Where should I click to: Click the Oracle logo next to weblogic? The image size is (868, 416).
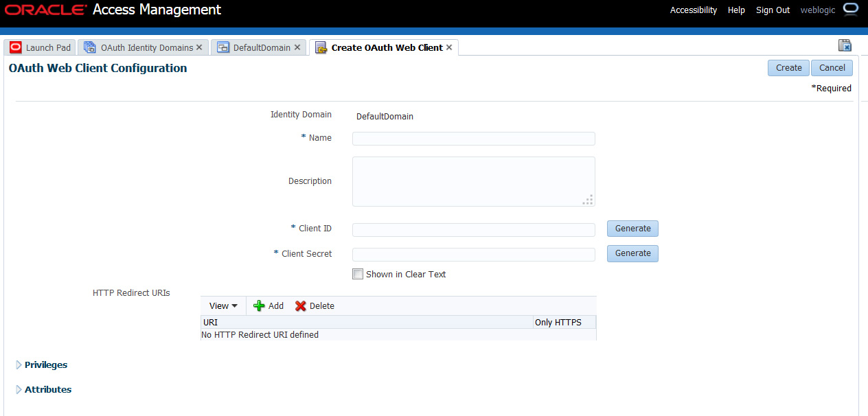851,9
